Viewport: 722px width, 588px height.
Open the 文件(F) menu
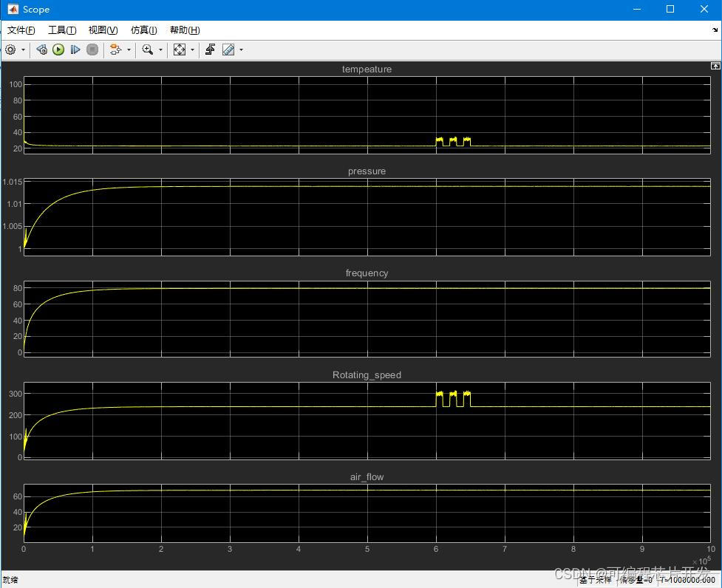[x=21, y=30]
